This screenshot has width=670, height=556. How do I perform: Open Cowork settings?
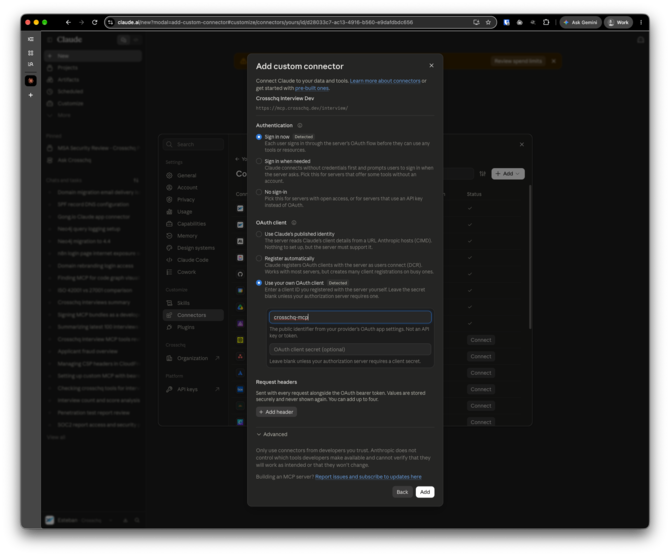click(186, 272)
